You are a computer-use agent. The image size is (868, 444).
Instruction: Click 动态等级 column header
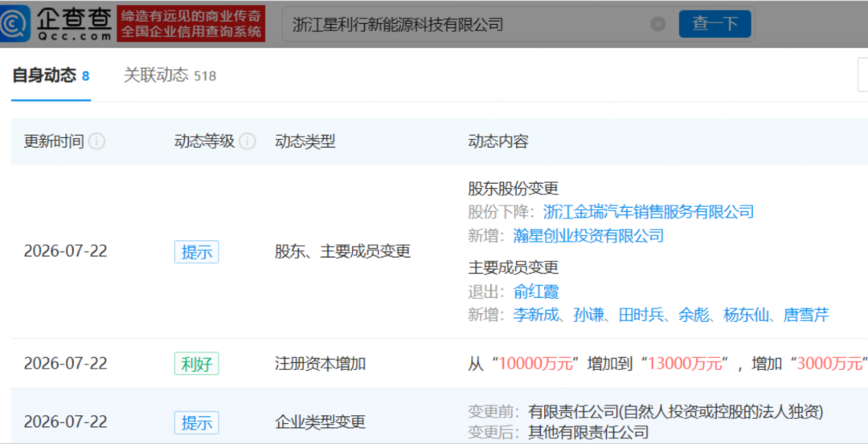tap(204, 141)
